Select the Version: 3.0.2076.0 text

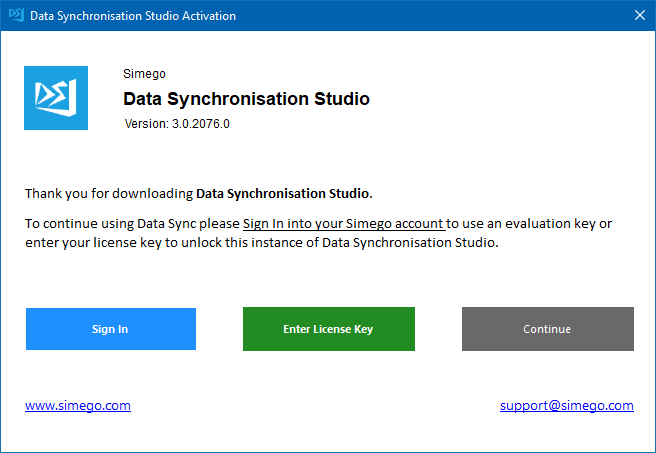(x=177, y=124)
